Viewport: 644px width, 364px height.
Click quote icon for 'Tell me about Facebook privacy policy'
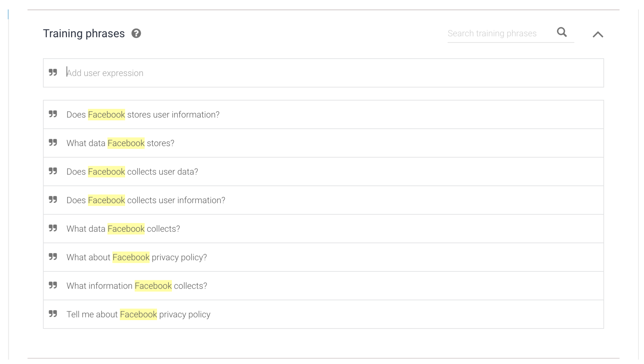click(x=53, y=314)
